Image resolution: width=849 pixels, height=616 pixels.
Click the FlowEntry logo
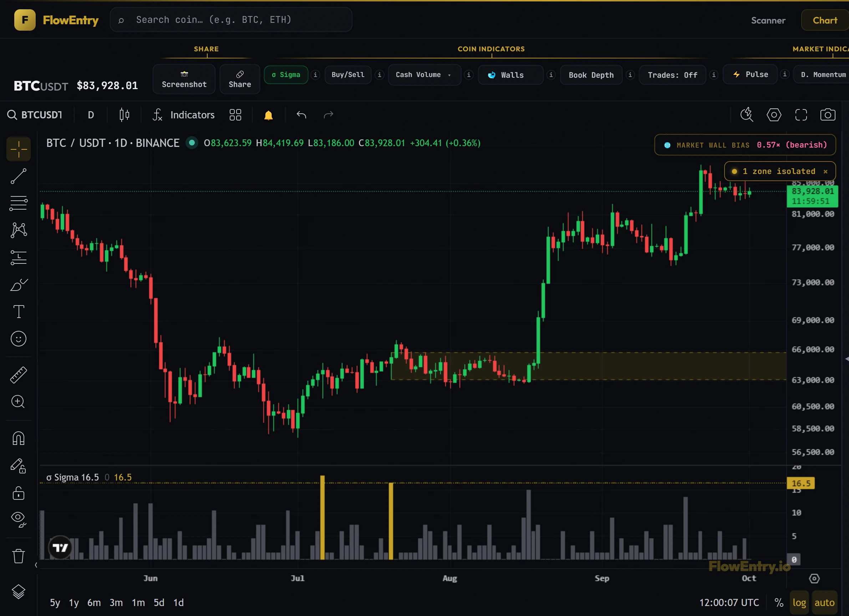coord(56,20)
